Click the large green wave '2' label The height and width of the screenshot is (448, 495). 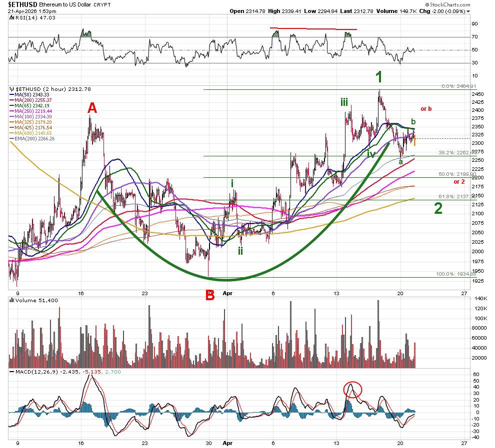tap(438, 208)
